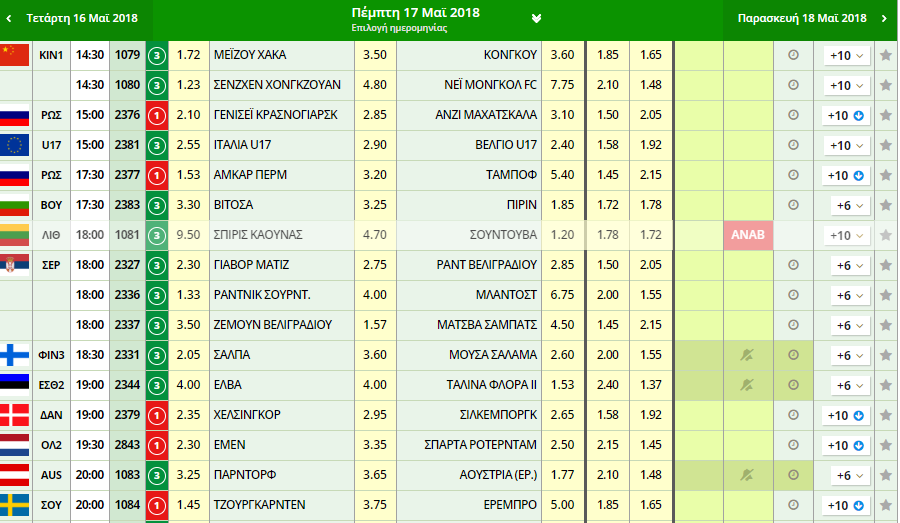
Task: Click green badge 3 for ΕΛΒΑ match
Action: click(x=157, y=385)
